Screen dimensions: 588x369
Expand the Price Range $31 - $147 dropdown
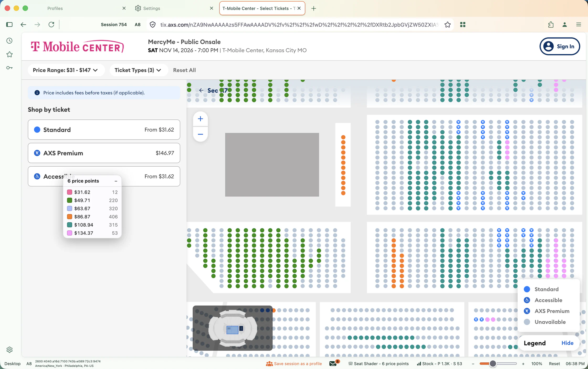[x=66, y=70]
